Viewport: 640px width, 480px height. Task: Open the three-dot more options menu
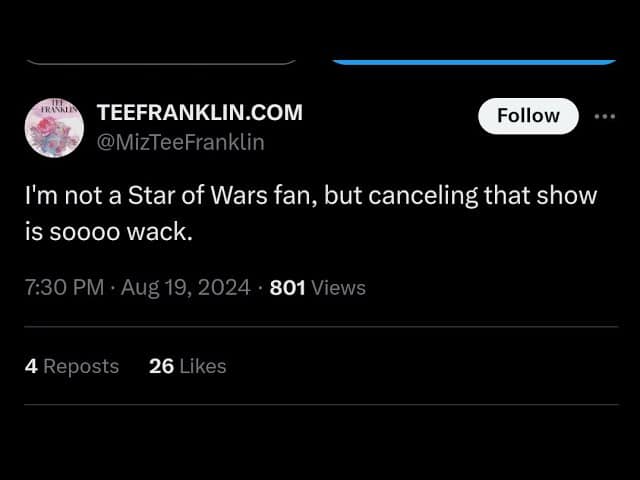point(605,116)
